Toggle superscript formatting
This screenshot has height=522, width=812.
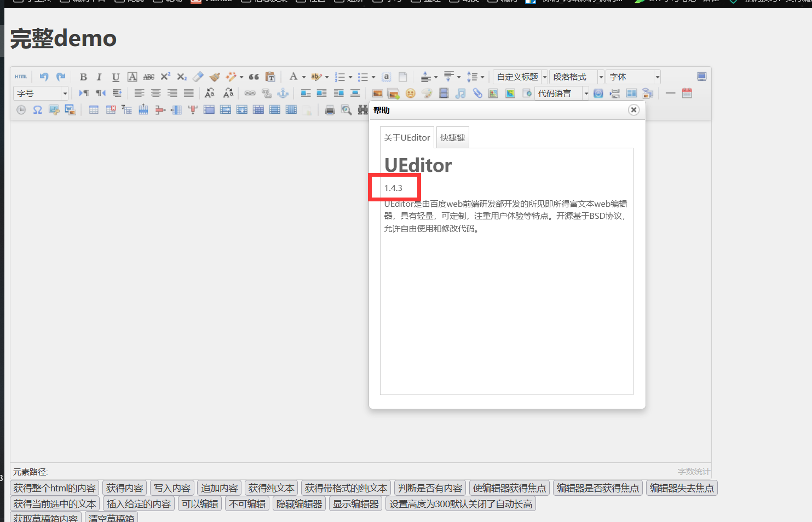click(x=165, y=77)
